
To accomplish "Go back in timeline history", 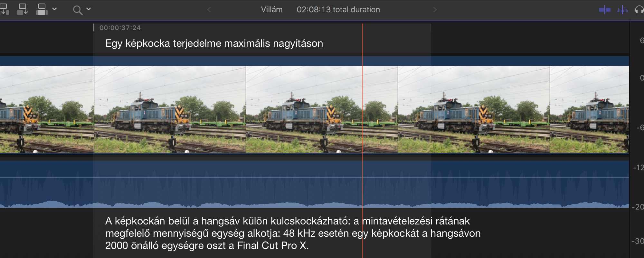I will pos(209,10).
